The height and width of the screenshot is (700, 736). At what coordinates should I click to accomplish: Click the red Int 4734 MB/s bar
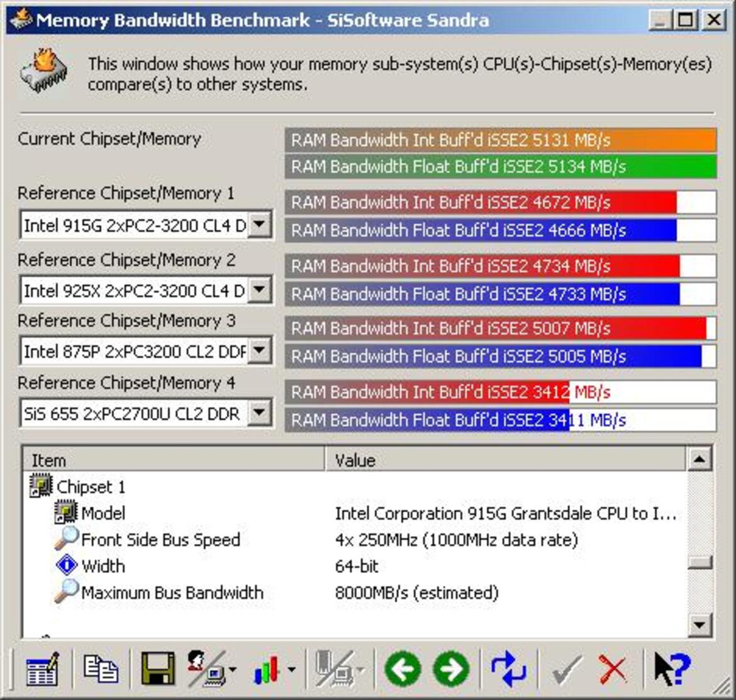[x=501, y=266]
